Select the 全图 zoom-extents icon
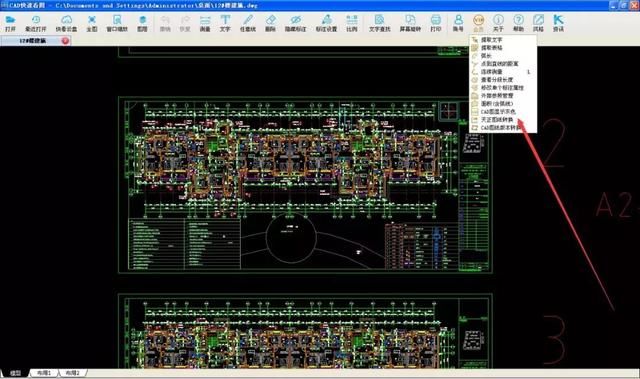The image size is (640, 379). click(92, 23)
